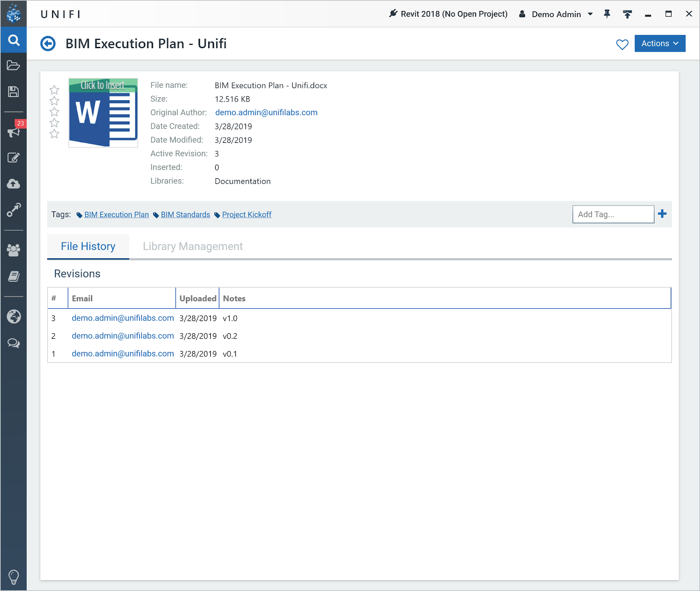Click the BIM Execution Plan - Unifi page title
700x591 pixels.
click(x=146, y=44)
